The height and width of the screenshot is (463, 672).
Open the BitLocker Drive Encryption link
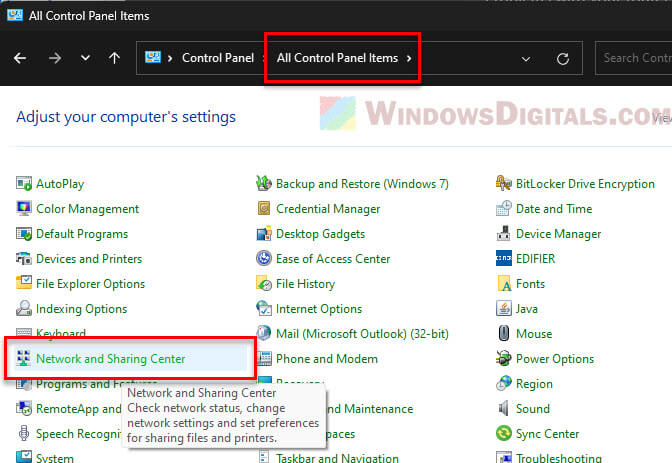tap(585, 184)
